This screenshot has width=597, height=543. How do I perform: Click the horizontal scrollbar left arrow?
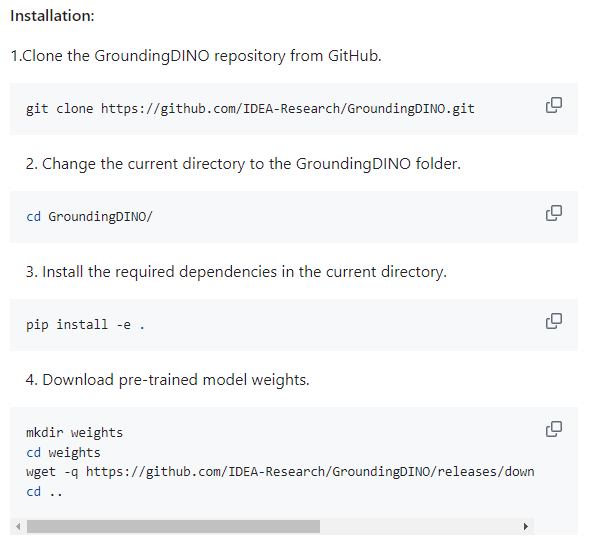[18, 527]
